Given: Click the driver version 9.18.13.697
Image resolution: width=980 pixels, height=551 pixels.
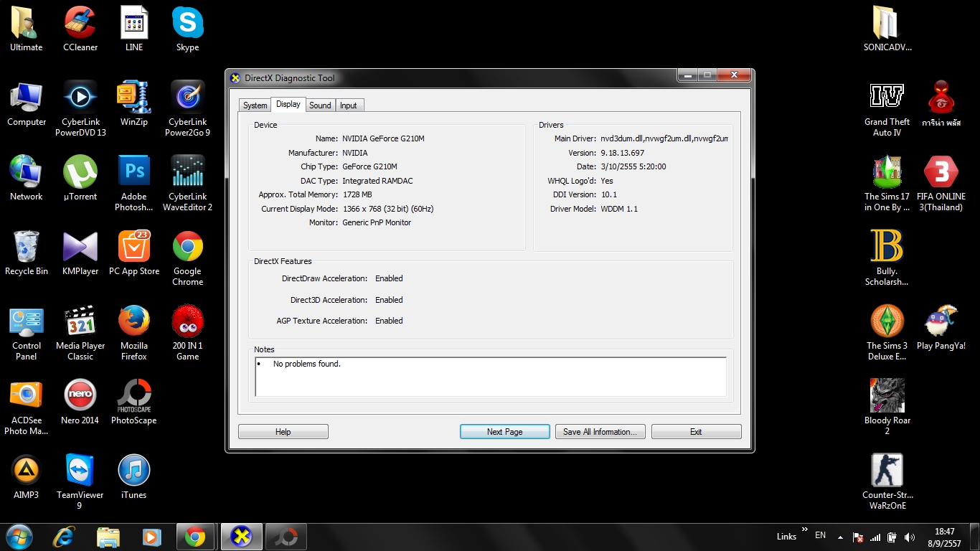Looking at the screenshot, I should tap(622, 153).
